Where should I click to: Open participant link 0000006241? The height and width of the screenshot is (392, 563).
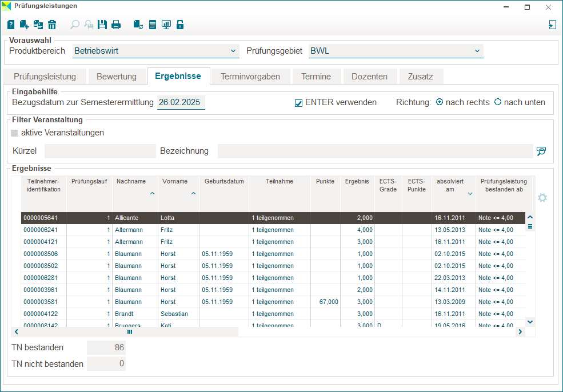click(40, 230)
